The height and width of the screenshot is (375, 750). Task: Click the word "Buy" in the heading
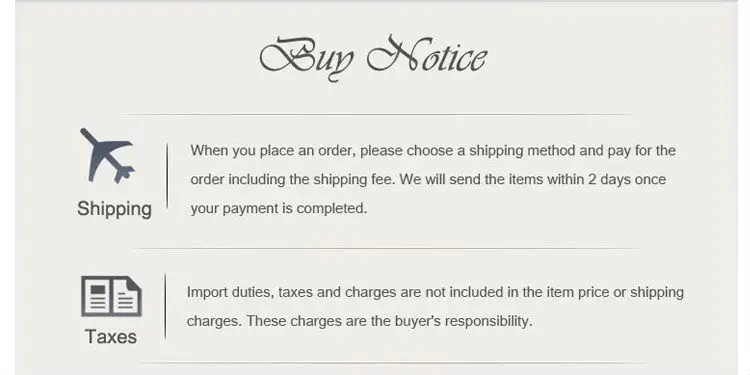tap(307, 58)
